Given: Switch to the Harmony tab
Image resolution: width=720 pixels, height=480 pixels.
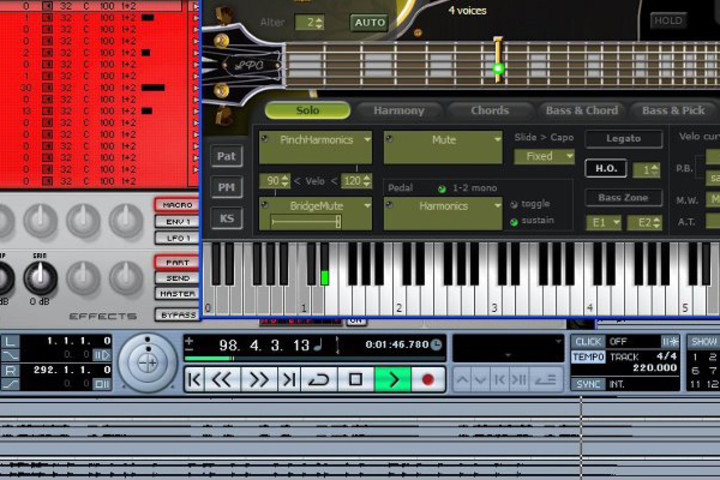Looking at the screenshot, I should (399, 110).
